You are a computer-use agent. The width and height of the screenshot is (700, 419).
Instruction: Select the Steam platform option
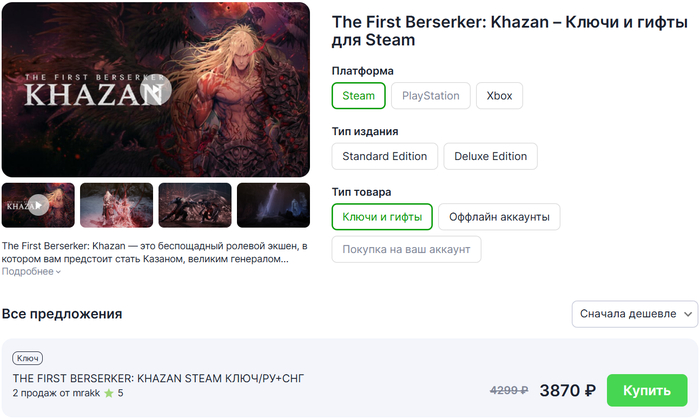(358, 95)
